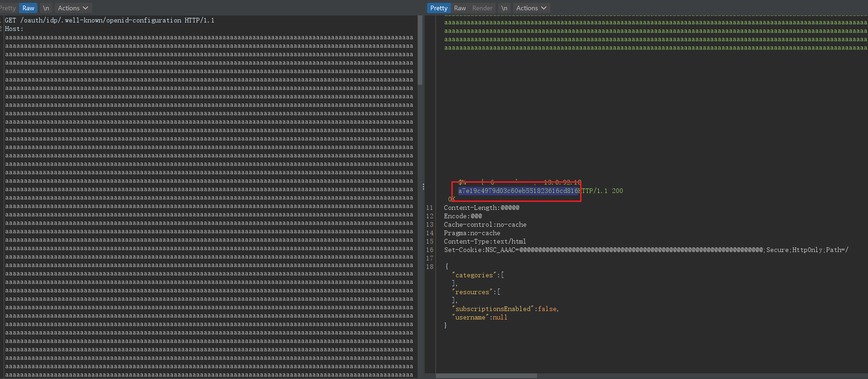Open the Actions dropdown in the request panel

[73, 8]
